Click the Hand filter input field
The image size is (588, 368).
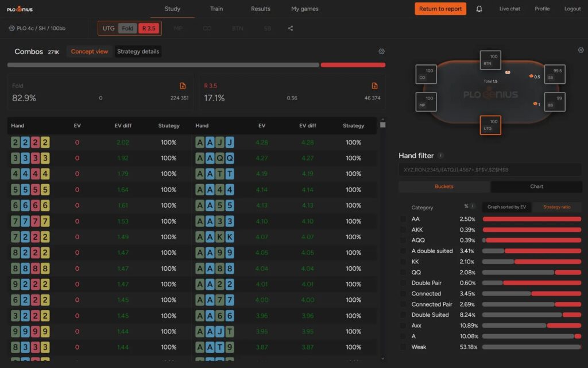click(x=490, y=170)
